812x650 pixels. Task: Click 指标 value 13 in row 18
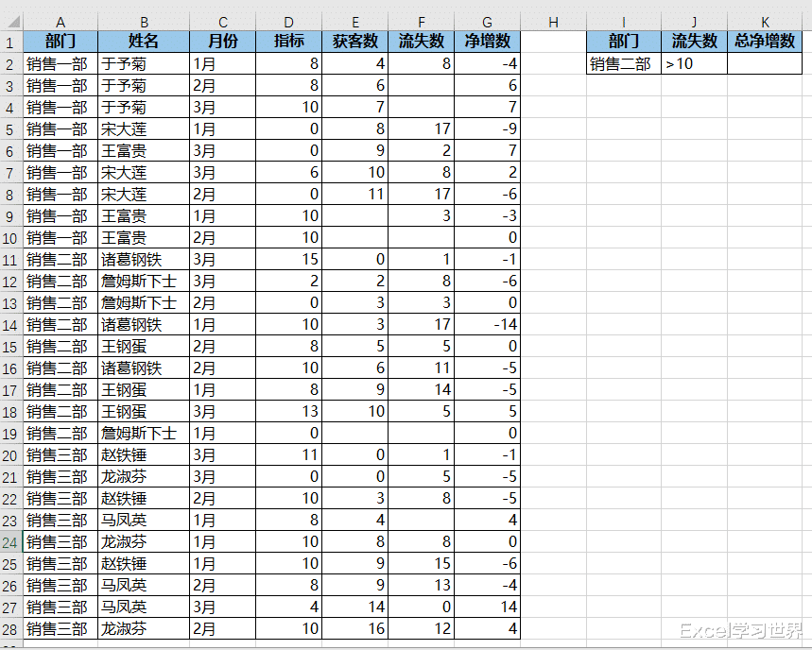(x=289, y=411)
